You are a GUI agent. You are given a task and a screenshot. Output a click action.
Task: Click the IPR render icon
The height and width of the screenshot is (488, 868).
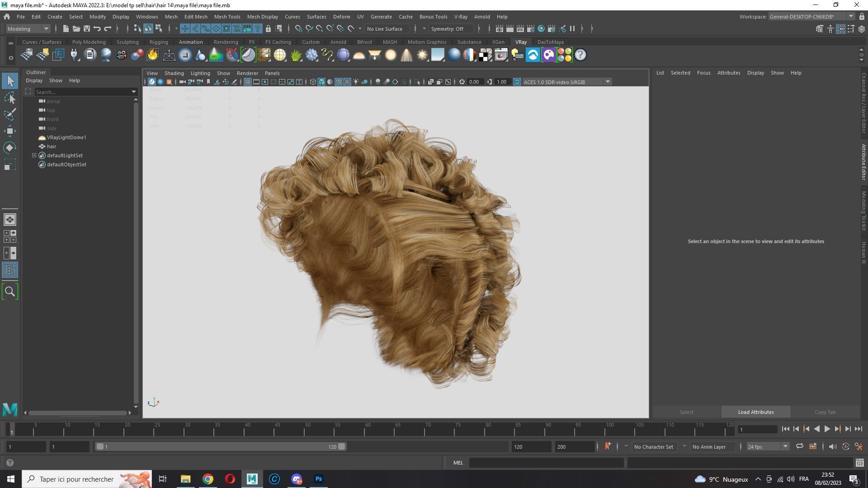point(520,28)
